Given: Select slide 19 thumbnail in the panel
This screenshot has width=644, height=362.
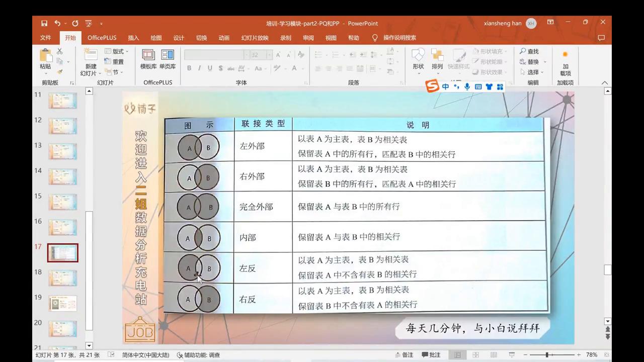Looking at the screenshot, I should pyautogui.click(x=62, y=303).
